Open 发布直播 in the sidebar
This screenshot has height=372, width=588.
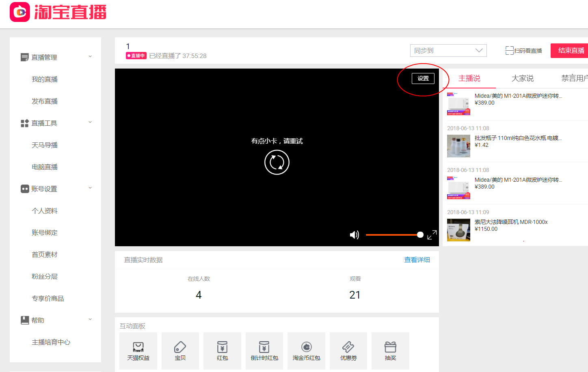pyautogui.click(x=45, y=101)
